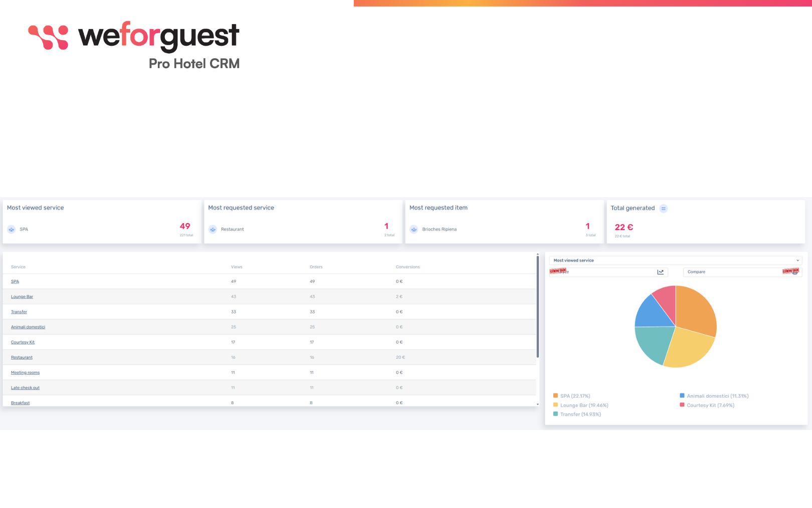Image resolution: width=812 pixels, height=508 pixels.
Task: Toggle Animali domestici legend entry
Action: pos(714,396)
